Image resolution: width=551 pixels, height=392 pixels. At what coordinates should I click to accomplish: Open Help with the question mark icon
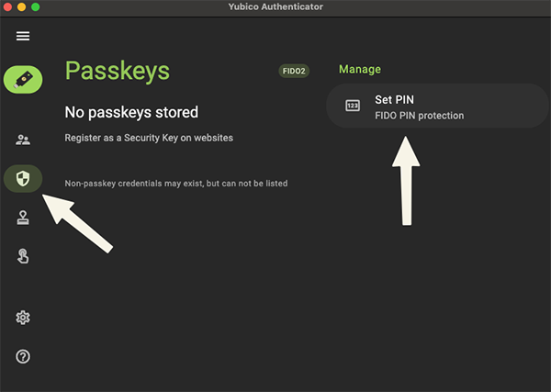[x=23, y=356]
